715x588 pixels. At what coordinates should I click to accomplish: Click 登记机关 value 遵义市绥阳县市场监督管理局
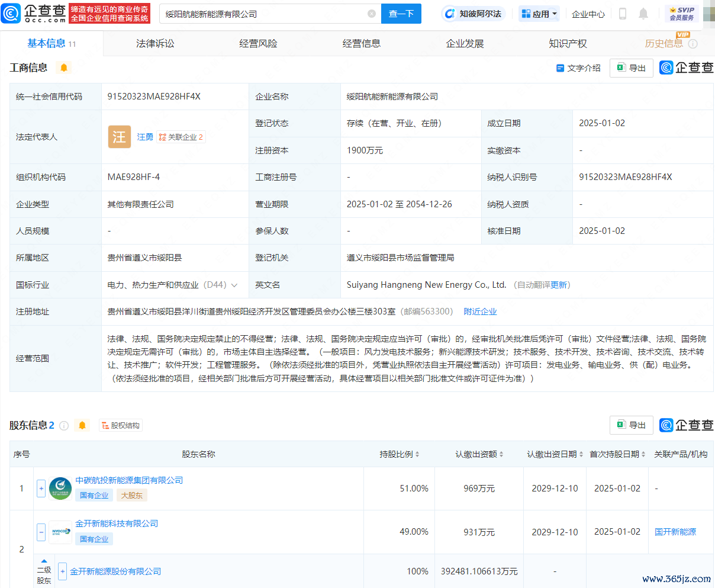coord(401,258)
